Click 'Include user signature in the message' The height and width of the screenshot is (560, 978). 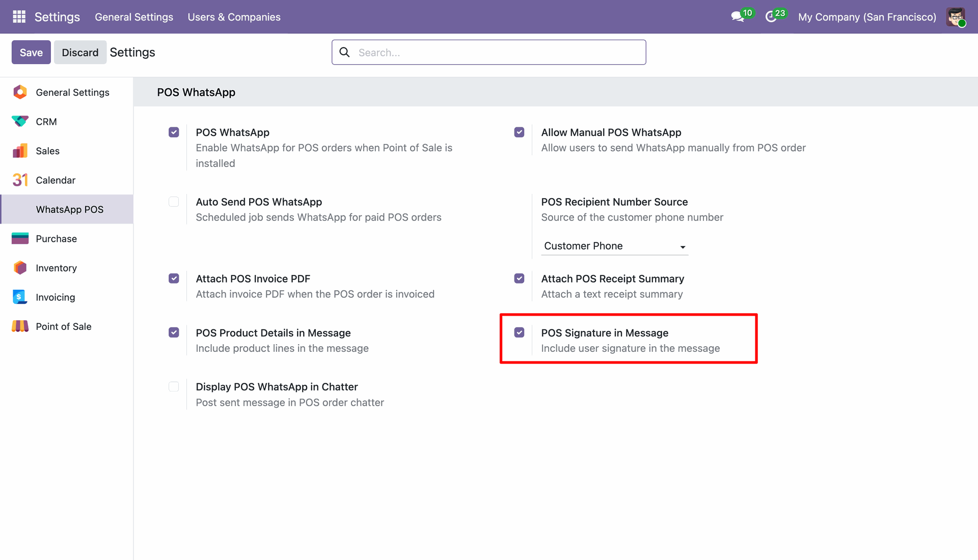[631, 348]
